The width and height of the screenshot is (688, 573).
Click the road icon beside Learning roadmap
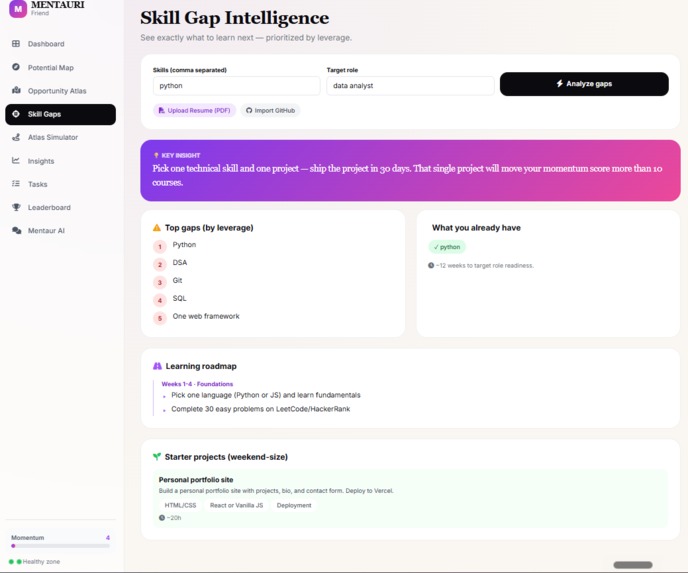click(x=157, y=365)
